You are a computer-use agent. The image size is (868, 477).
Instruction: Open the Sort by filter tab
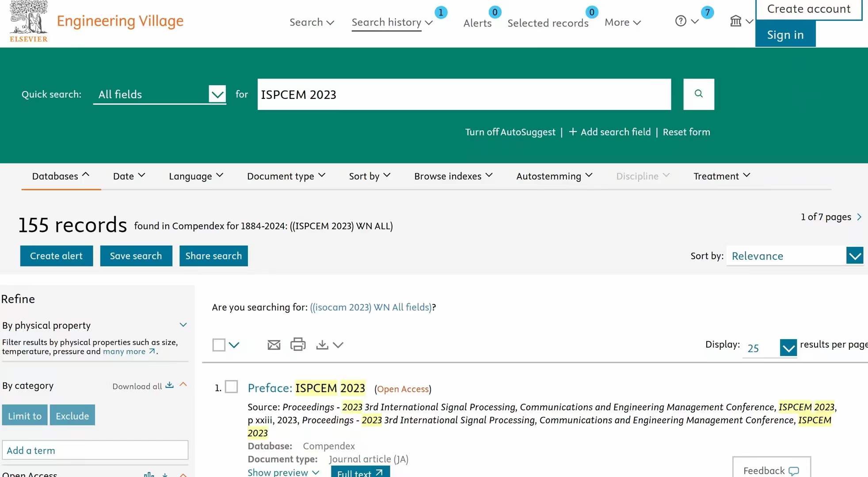pos(369,176)
